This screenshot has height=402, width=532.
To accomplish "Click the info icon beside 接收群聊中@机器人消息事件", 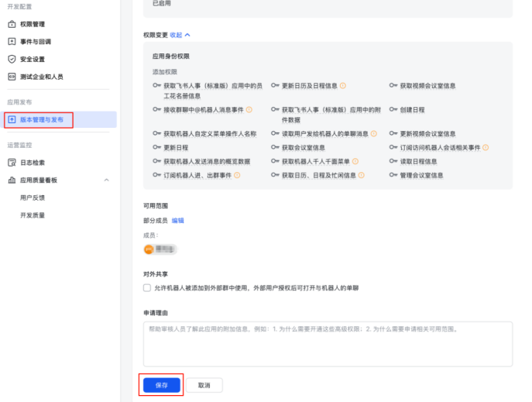I will tap(249, 109).
